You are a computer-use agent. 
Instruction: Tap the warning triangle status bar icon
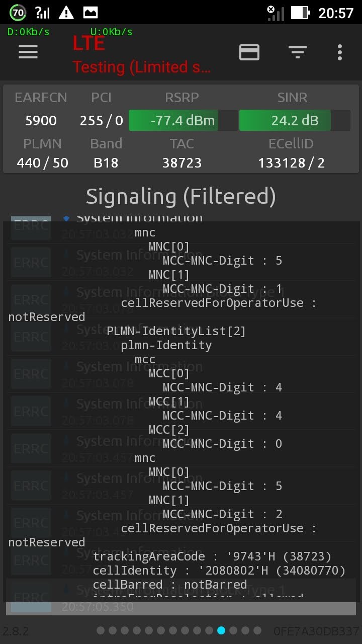click(66, 13)
